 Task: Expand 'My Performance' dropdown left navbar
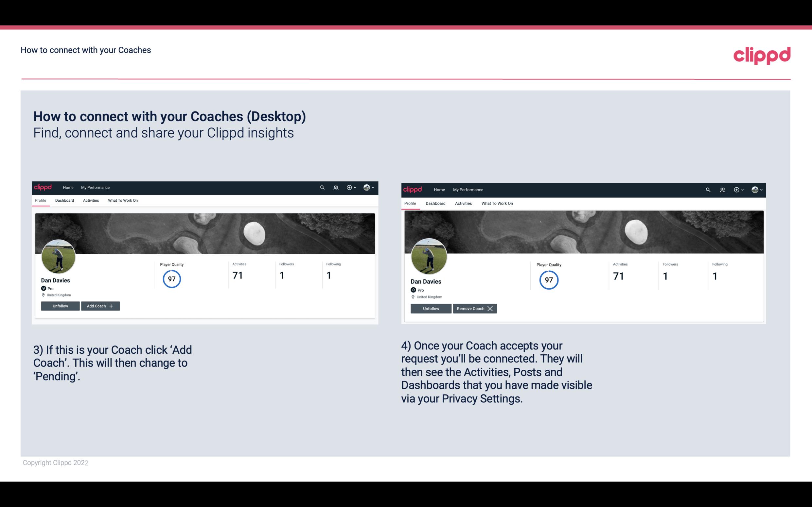coord(95,187)
